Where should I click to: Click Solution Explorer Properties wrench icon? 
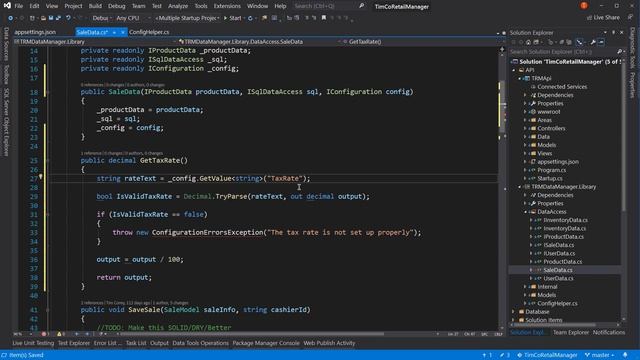pos(593,42)
